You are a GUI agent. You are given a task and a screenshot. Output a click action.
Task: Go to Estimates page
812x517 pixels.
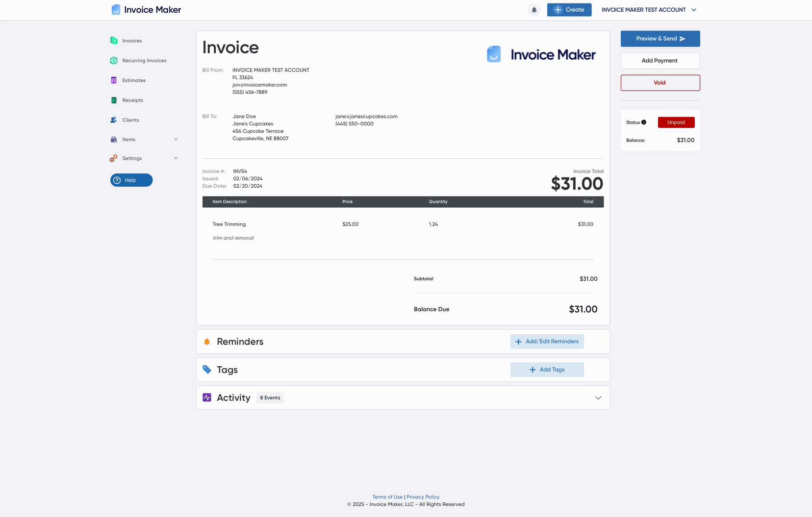coord(134,80)
